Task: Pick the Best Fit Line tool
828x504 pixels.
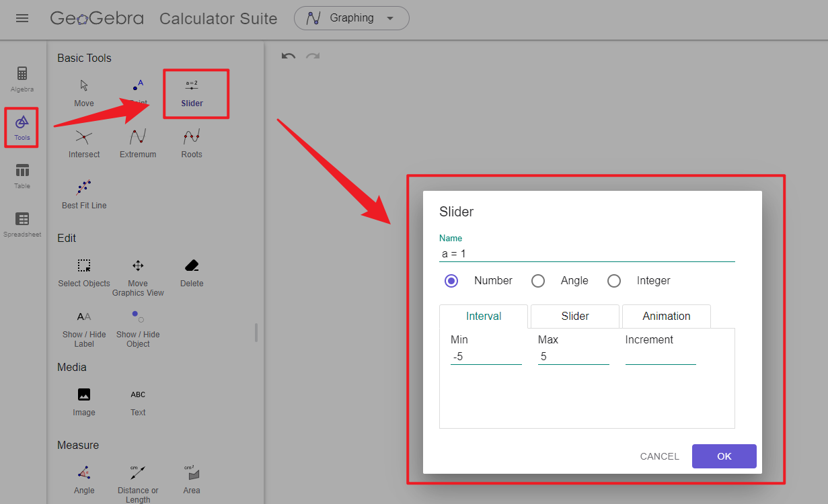Action: tap(83, 194)
